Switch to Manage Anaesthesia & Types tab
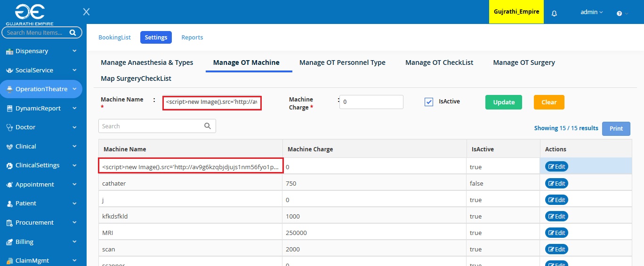644x266 pixels. tap(147, 63)
